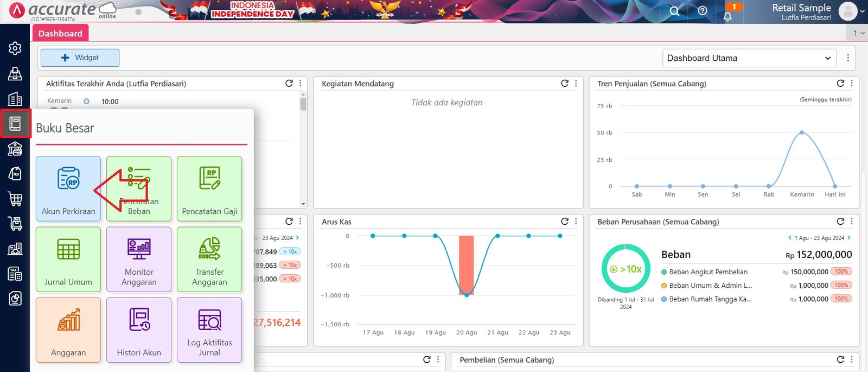Click the search magnifier icon in header
868x372 pixels.
coord(674,11)
